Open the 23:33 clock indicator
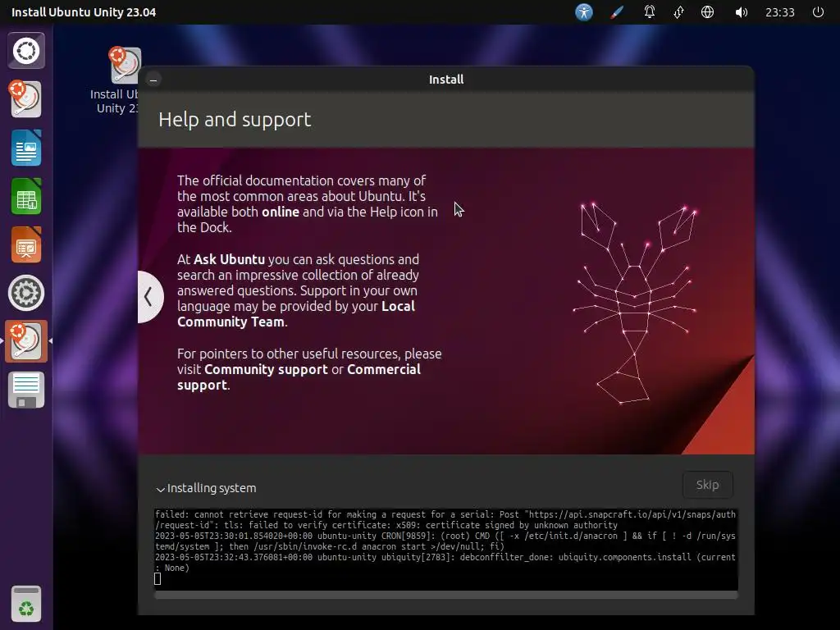Screen dimensions: 840x630 (780, 11)
